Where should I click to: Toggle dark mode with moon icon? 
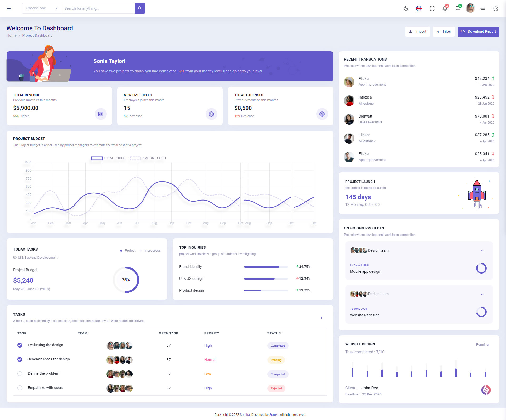[x=406, y=8]
